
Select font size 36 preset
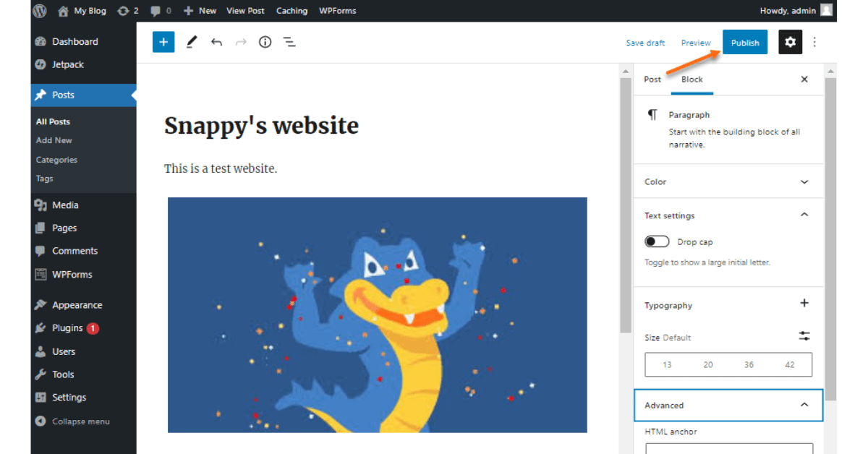point(749,364)
